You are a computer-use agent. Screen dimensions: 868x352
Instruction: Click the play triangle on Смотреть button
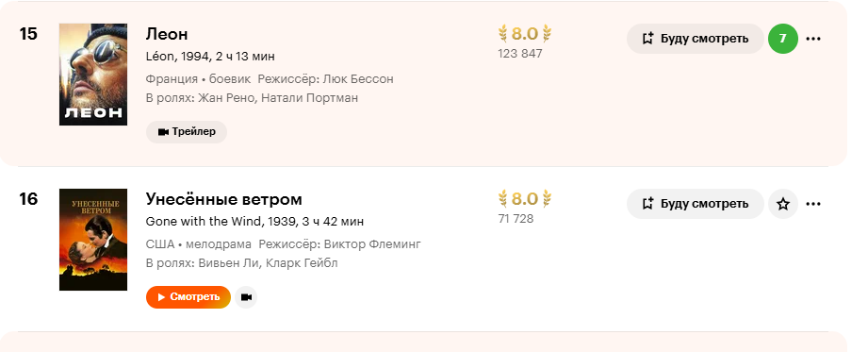pos(161,297)
